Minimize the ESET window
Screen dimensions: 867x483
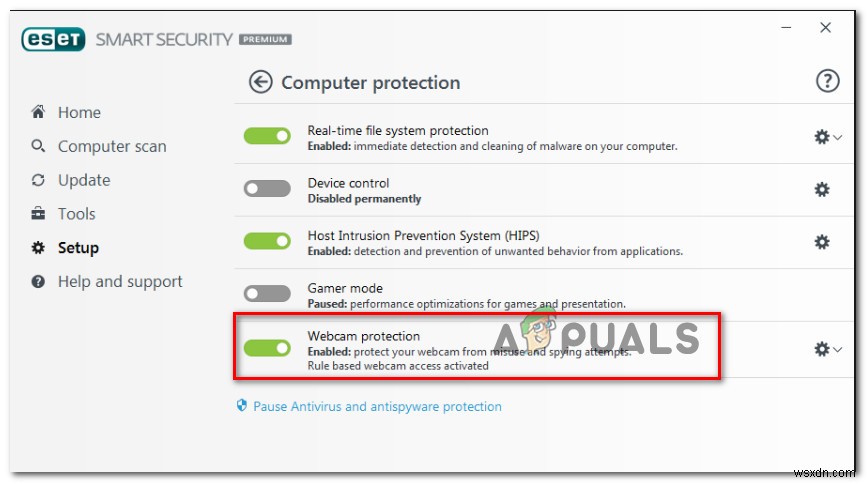tap(782, 29)
